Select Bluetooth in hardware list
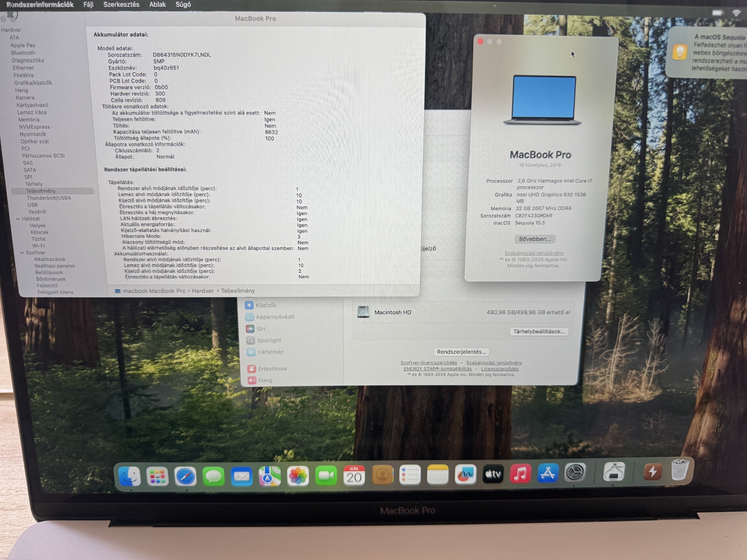 point(23,53)
